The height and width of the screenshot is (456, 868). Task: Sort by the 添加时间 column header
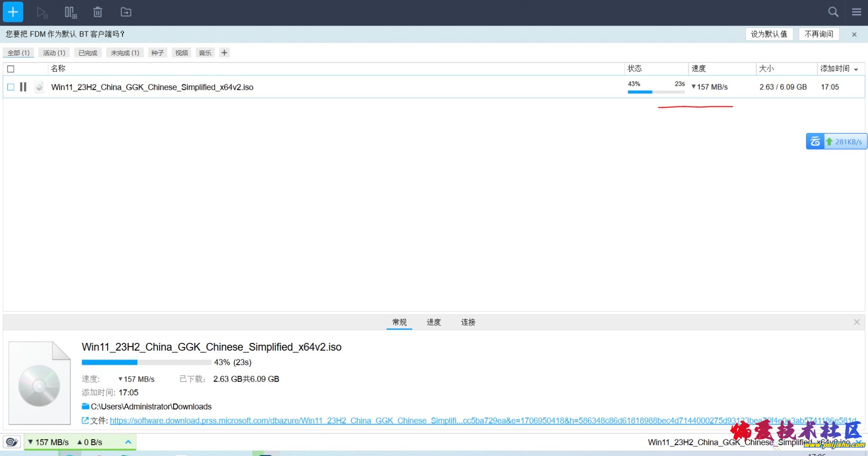[x=835, y=68]
